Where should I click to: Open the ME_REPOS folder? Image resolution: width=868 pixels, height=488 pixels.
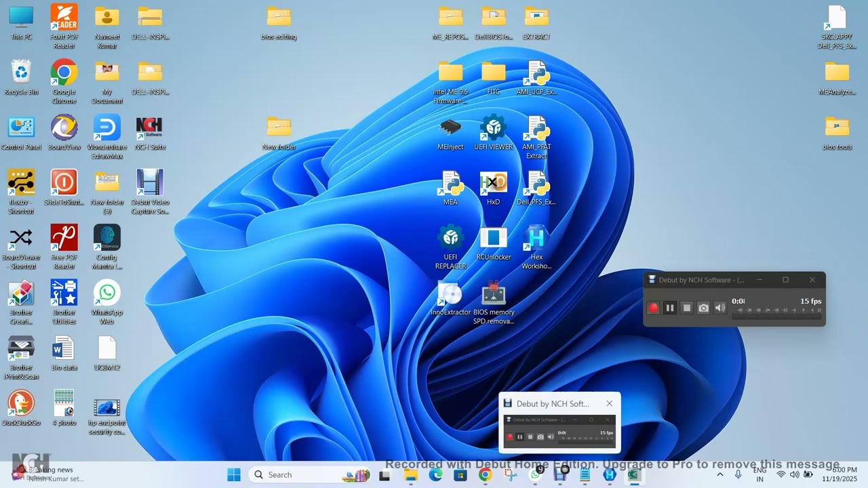(450, 22)
